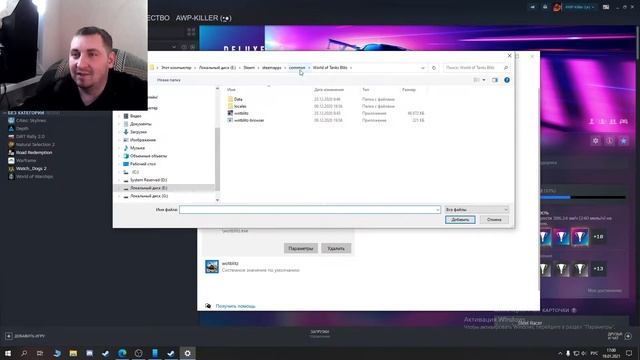The image size is (640, 360).
Task: Select the wotblitz-browser application file
Action: click(249, 120)
